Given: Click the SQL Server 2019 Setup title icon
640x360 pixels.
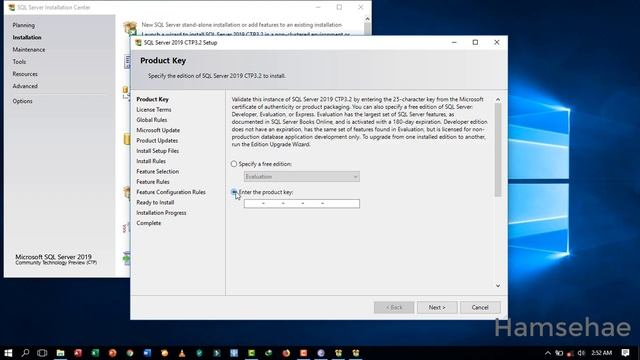Looking at the screenshot, I should click(138, 42).
